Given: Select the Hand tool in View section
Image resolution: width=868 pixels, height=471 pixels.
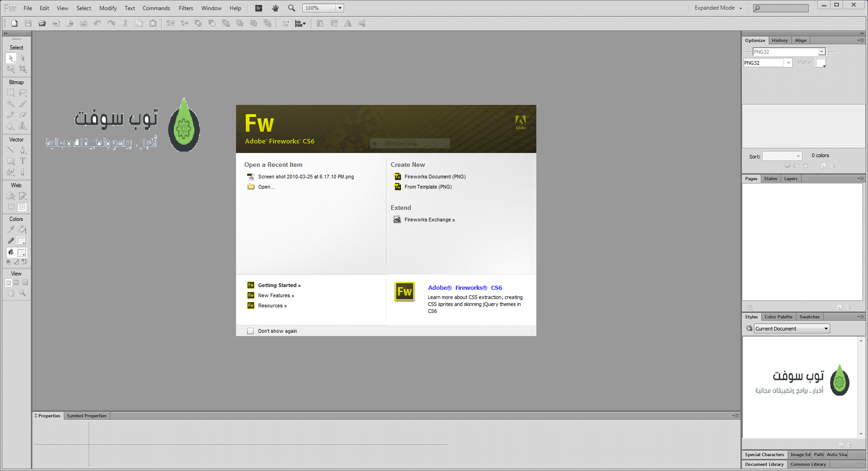Looking at the screenshot, I should click(11, 293).
